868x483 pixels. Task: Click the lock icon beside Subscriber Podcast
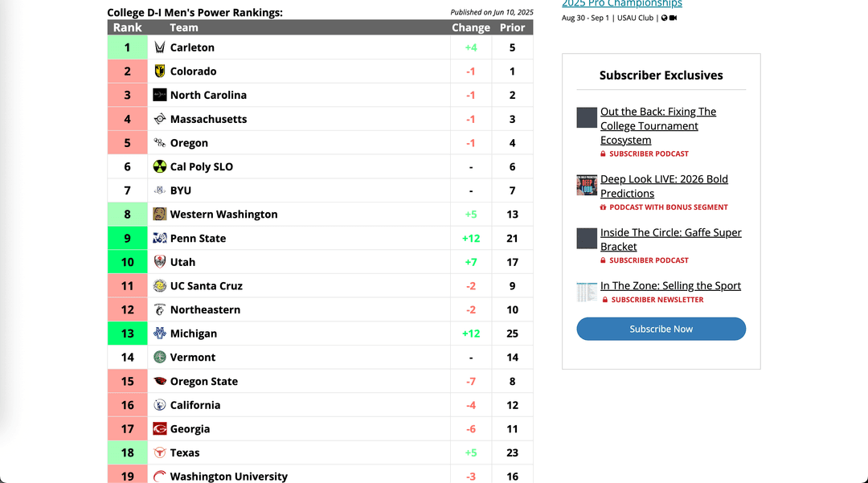[604, 153]
